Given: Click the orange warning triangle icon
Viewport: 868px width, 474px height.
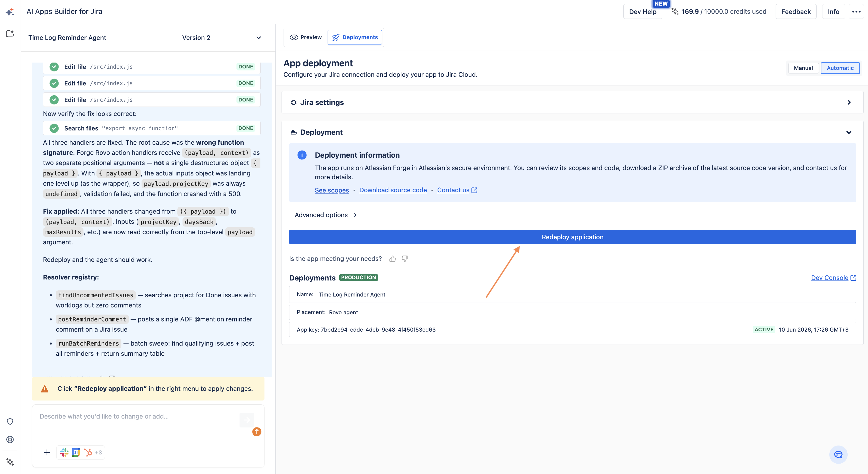Looking at the screenshot, I should click(x=45, y=389).
